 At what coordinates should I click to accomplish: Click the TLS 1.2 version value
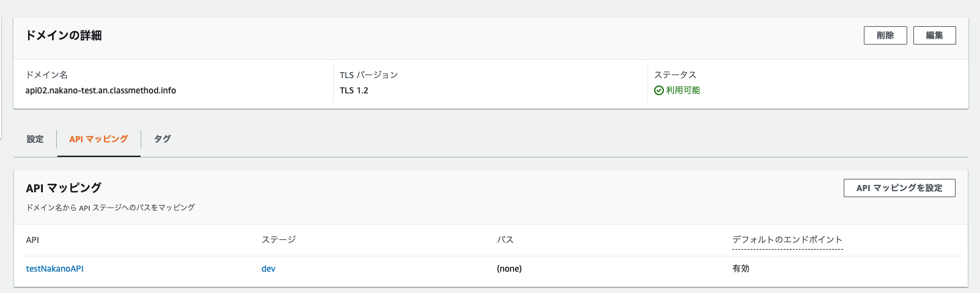pos(354,90)
